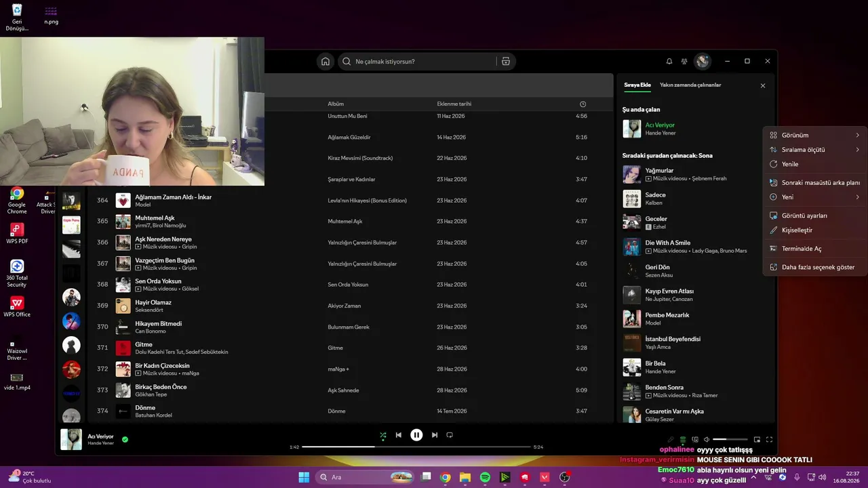
Task: Switch to "Yakın zamanda çalınanlar" tab
Action: (x=690, y=85)
